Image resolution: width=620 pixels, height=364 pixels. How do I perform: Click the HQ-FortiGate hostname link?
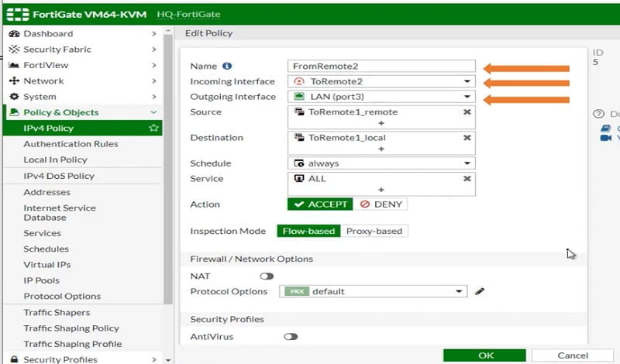(x=188, y=15)
